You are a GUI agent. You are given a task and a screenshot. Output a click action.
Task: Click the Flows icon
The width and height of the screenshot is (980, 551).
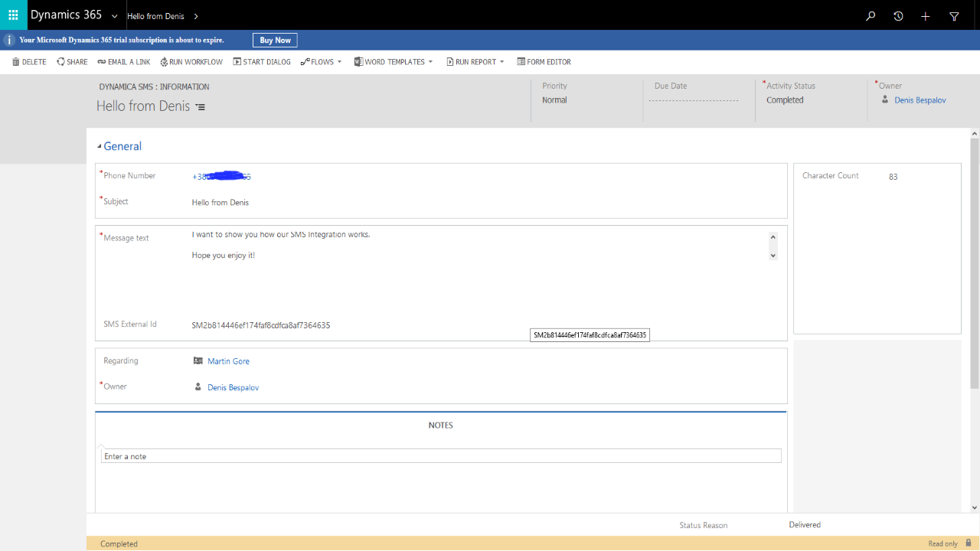coord(305,62)
